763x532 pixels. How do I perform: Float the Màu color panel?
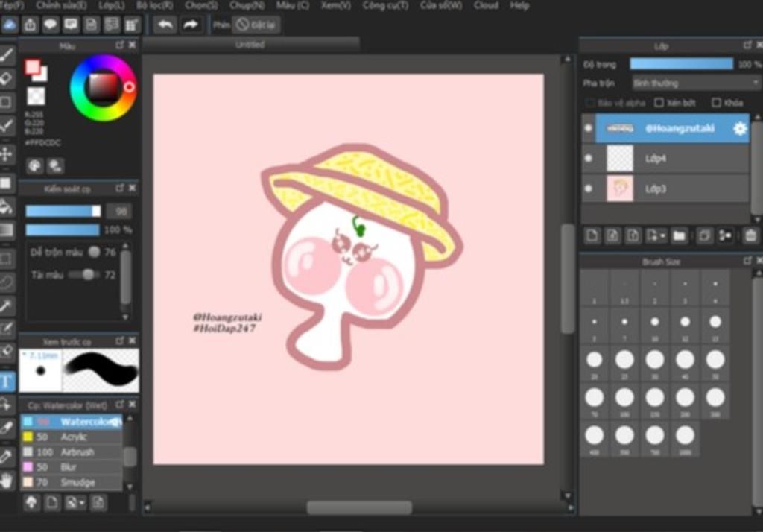(120, 45)
